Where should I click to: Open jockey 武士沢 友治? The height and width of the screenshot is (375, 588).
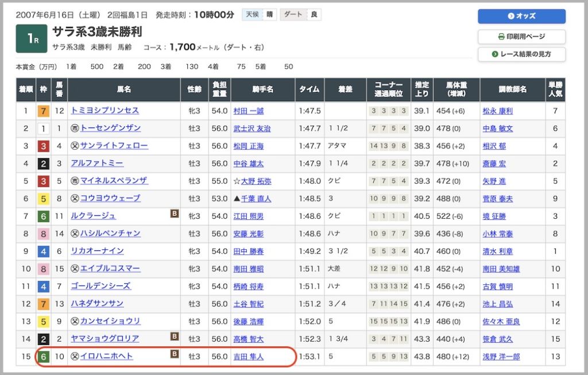point(252,129)
